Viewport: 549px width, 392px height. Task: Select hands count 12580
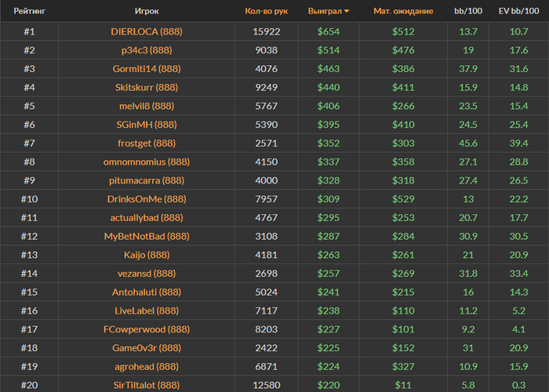pyautogui.click(x=266, y=385)
